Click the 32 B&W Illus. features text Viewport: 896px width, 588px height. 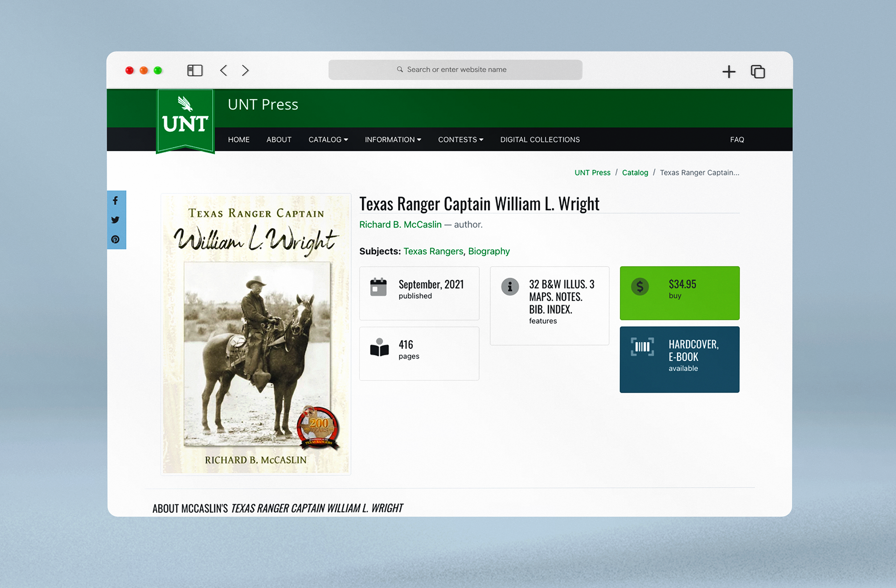coord(561,301)
